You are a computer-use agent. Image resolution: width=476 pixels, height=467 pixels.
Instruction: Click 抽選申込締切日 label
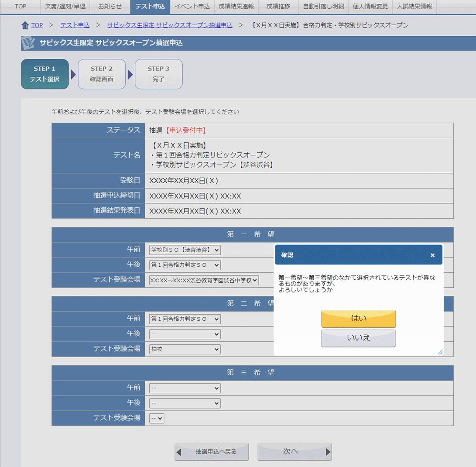pos(117,196)
